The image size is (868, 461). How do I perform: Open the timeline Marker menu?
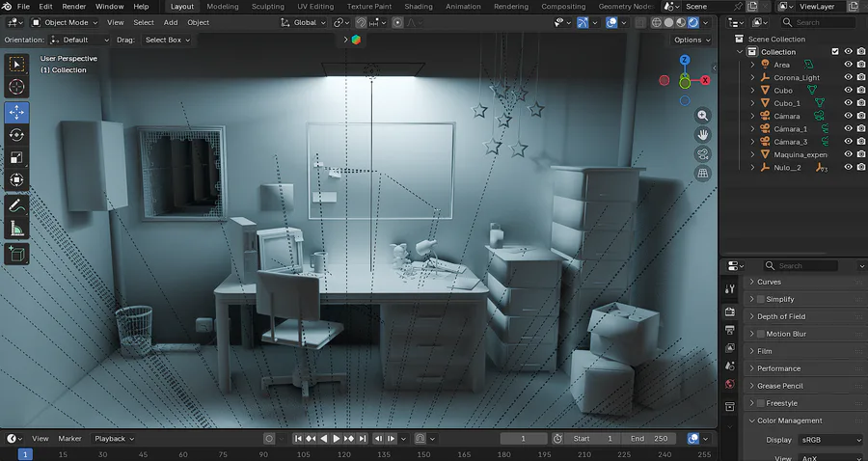pyautogui.click(x=69, y=439)
